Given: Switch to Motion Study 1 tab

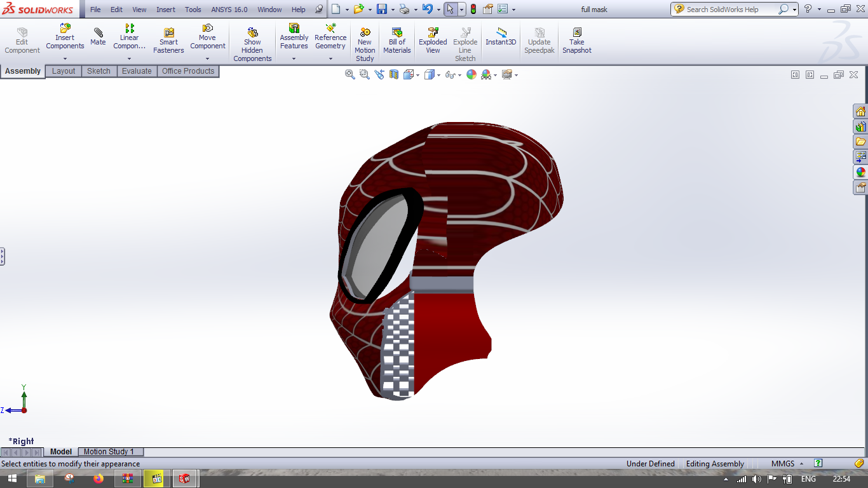Looking at the screenshot, I should (111, 452).
